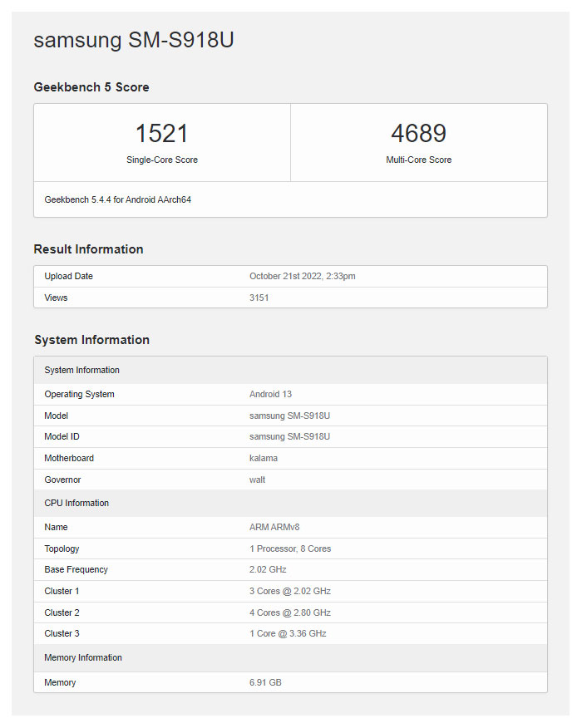Click the CPU name ARM ARMv8
The width and height of the screenshot is (582, 728).
tap(270, 527)
